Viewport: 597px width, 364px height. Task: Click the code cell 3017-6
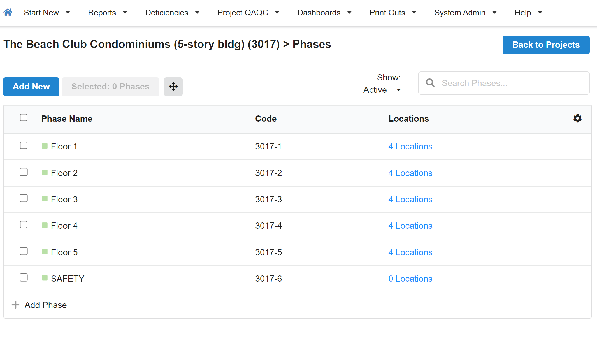coord(268,279)
